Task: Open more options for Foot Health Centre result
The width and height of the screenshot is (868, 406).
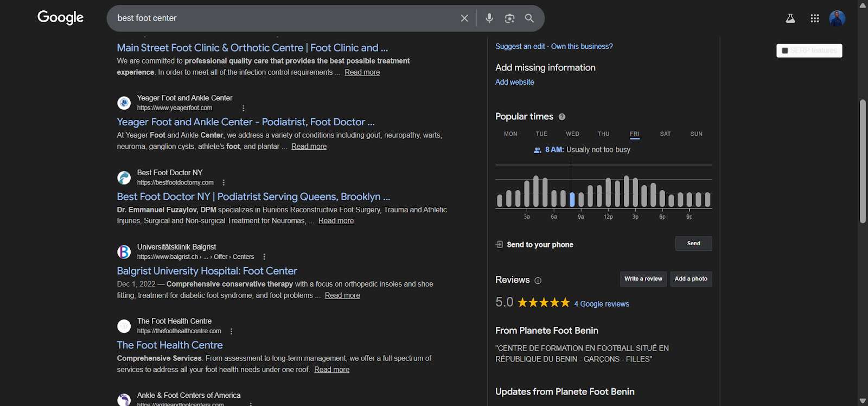Action: (231, 331)
